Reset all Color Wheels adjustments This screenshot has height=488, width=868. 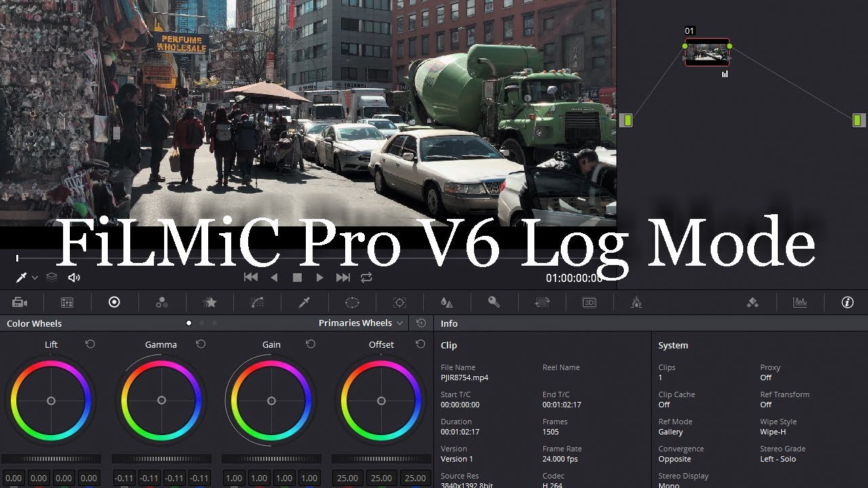[x=421, y=323]
